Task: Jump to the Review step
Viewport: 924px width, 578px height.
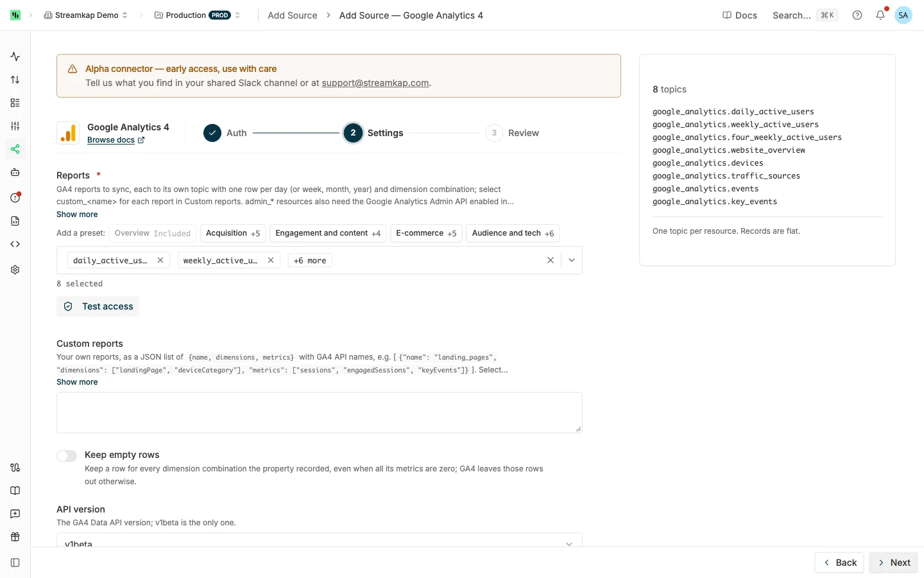Action: [512, 133]
